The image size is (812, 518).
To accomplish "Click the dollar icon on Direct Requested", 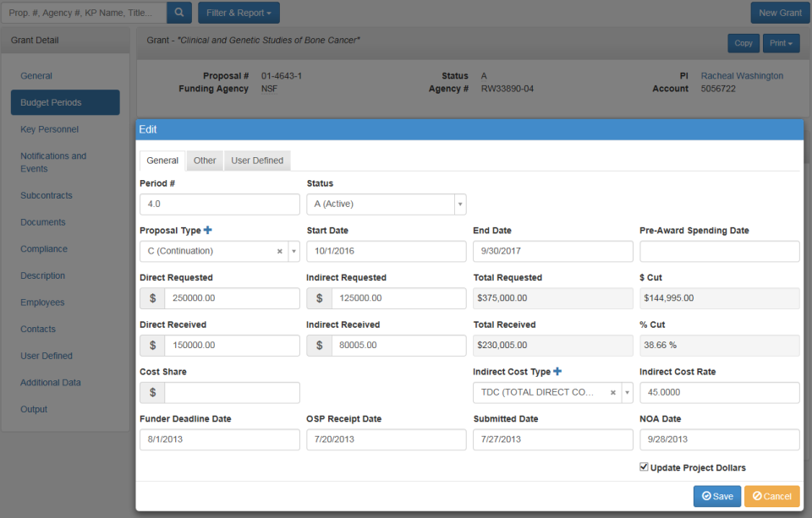I will point(153,298).
